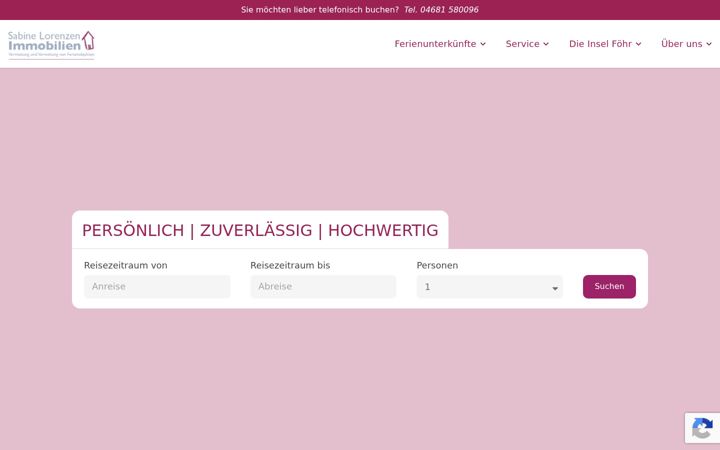Click the Anreise date field
The width and height of the screenshot is (720, 450).
[x=157, y=287]
